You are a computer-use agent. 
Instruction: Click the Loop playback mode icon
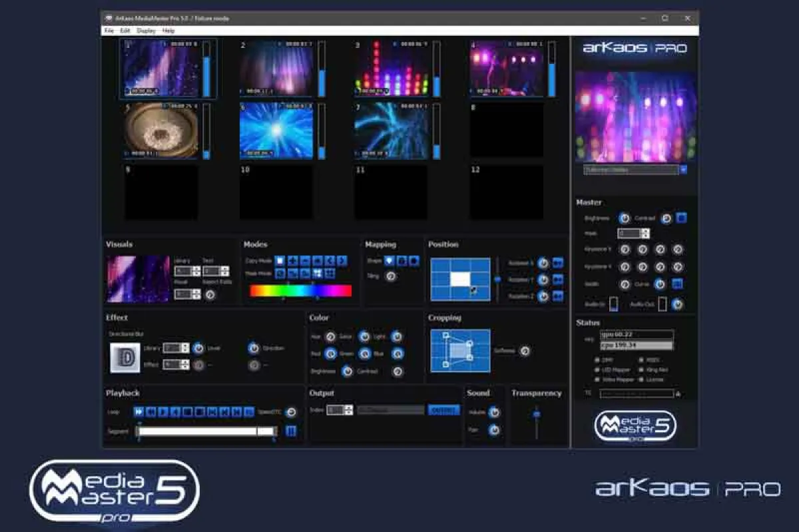138,413
